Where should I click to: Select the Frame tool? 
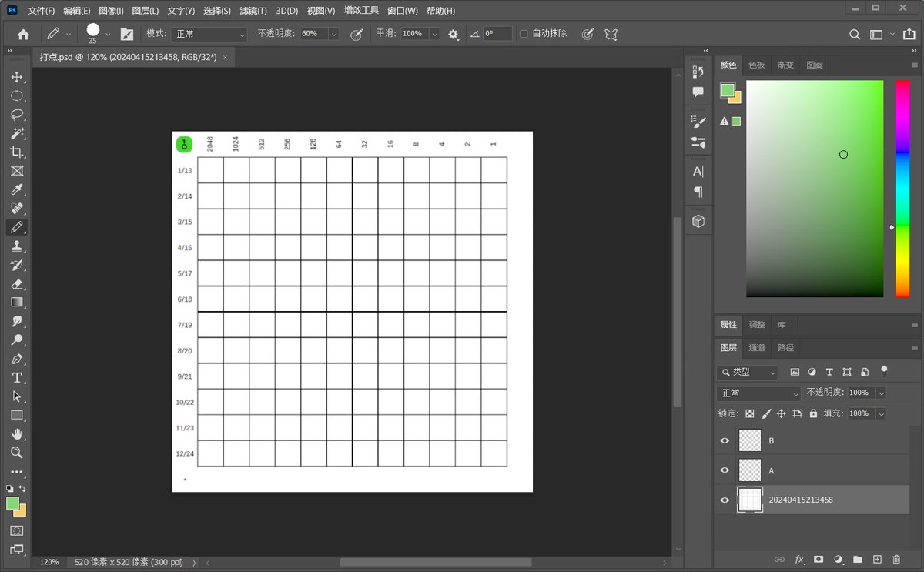pyautogui.click(x=16, y=171)
